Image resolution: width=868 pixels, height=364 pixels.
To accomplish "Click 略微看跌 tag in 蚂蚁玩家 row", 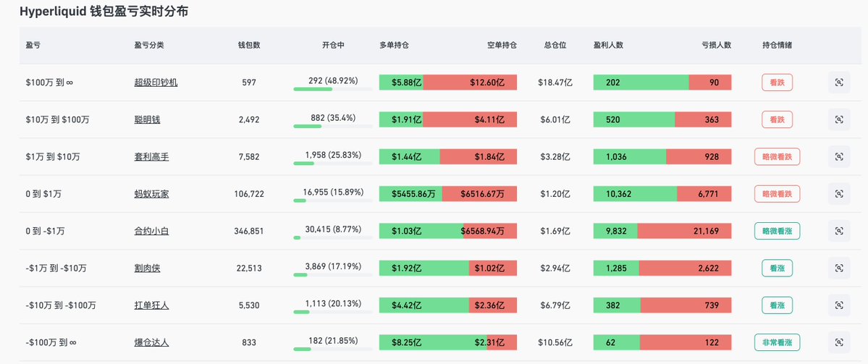I will 778,194.
